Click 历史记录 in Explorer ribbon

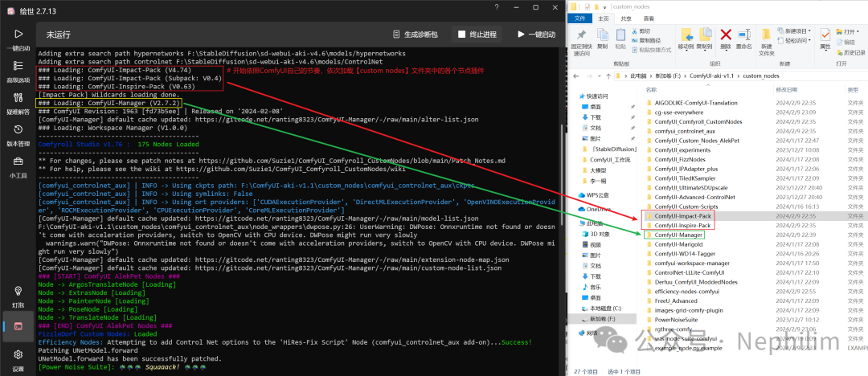pos(850,52)
